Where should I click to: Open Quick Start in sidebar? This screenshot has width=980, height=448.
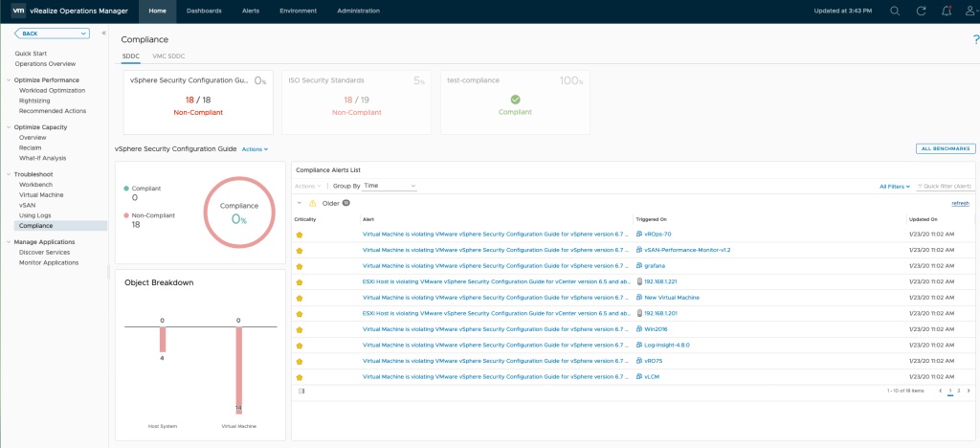pyautogui.click(x=31, y=54)
